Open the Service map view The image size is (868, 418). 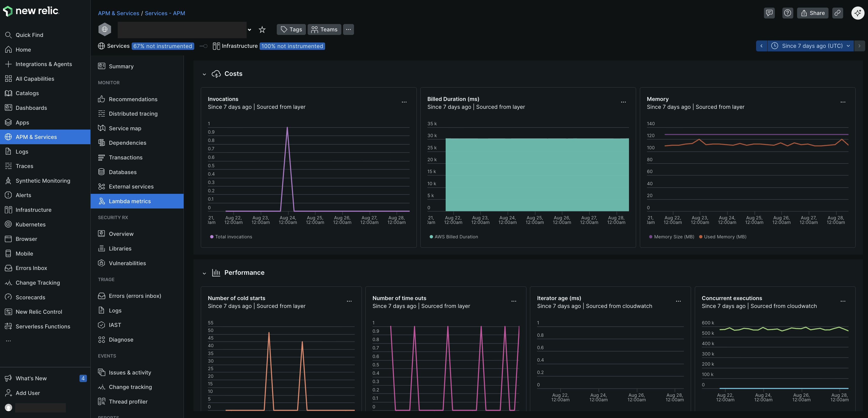click(125, 128)
